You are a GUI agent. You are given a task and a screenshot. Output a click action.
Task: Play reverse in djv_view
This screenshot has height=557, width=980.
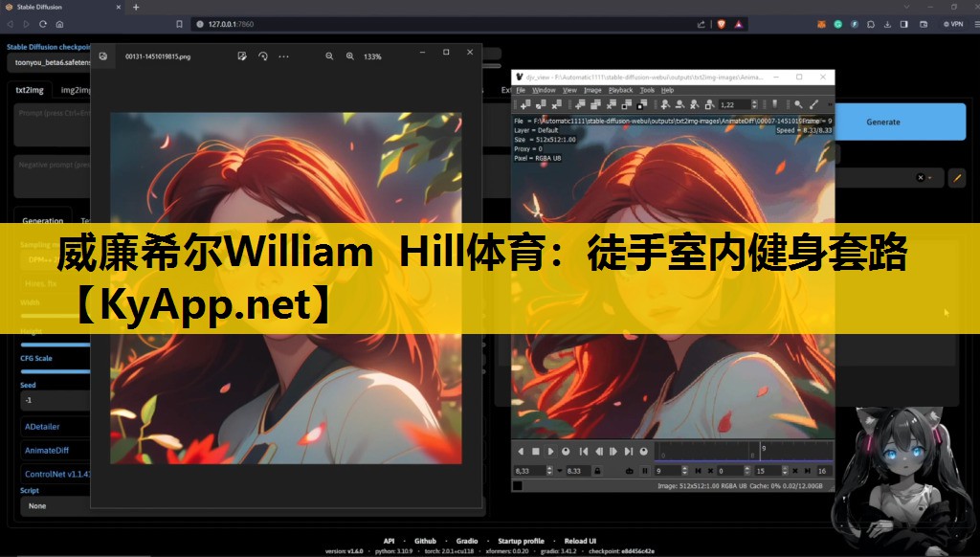pos(521,452)
